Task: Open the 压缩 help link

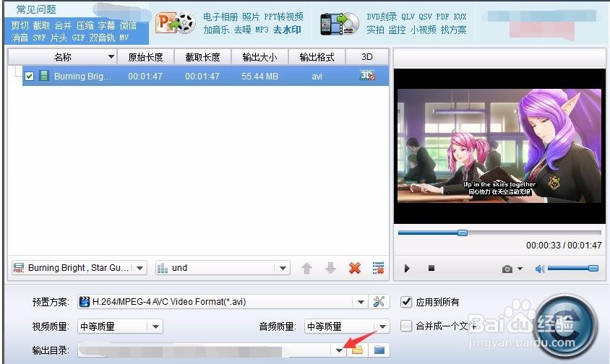Action: [x=85, y=26]
